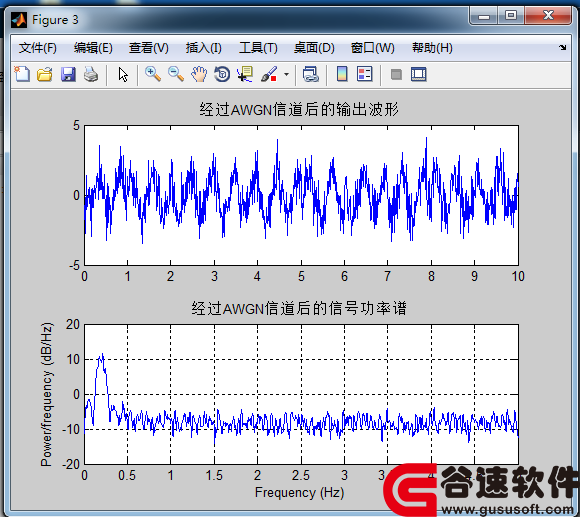Open the 编辑(E) menu

93,48
